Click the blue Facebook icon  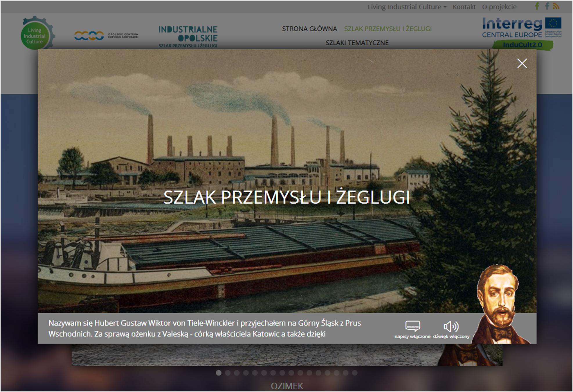(x=547, y=6)
